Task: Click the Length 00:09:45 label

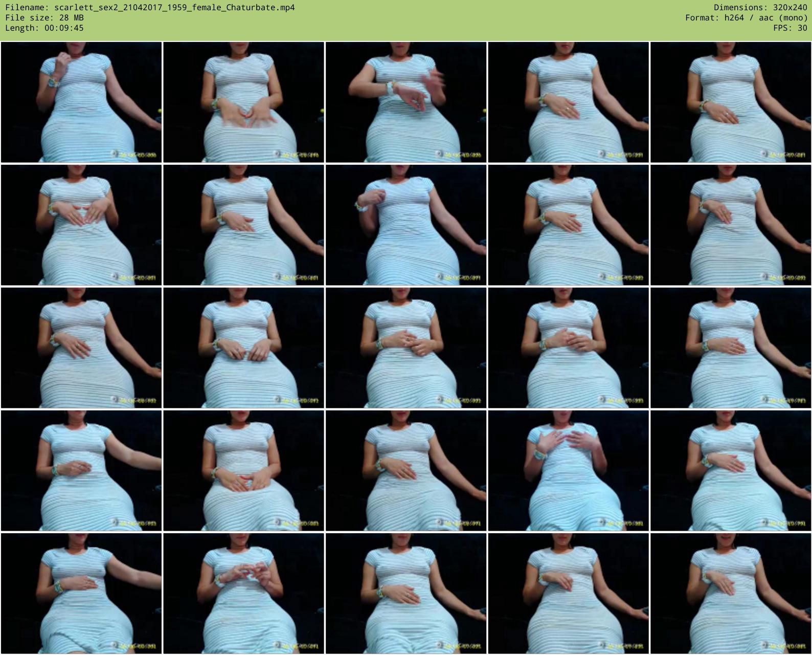Action: coord(44,28)
